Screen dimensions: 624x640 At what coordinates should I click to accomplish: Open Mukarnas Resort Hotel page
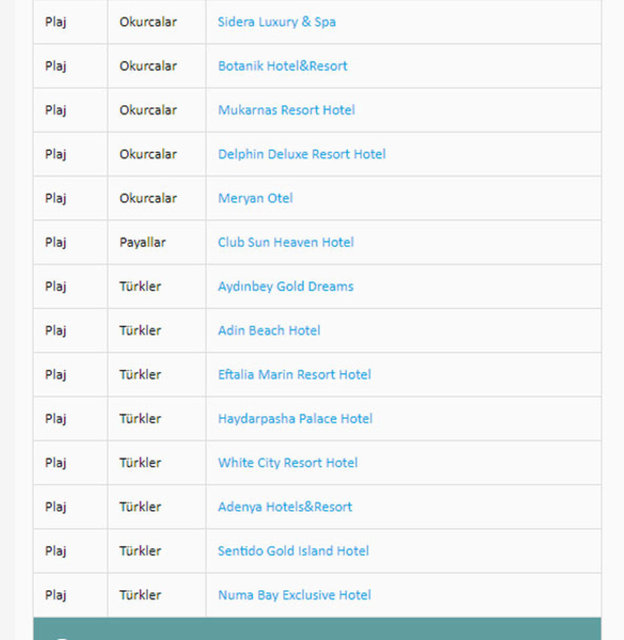(x=286, y=110)
